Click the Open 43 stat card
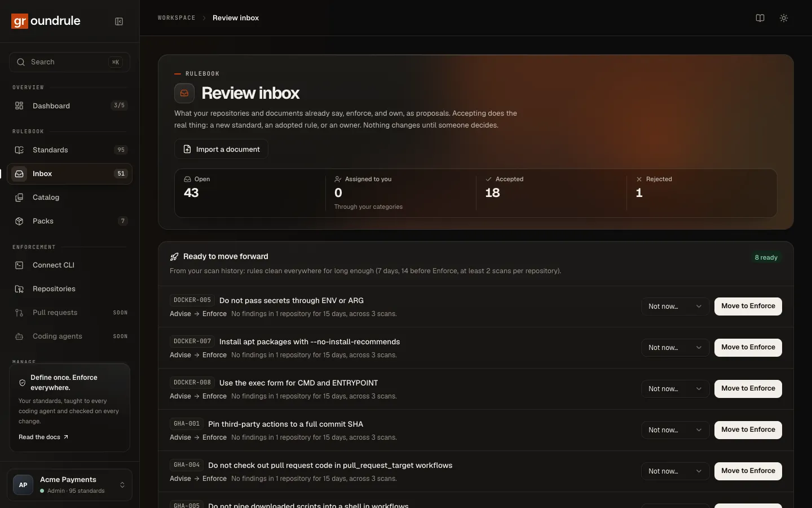This screenshot has height=508, width=812. point(250,193)
